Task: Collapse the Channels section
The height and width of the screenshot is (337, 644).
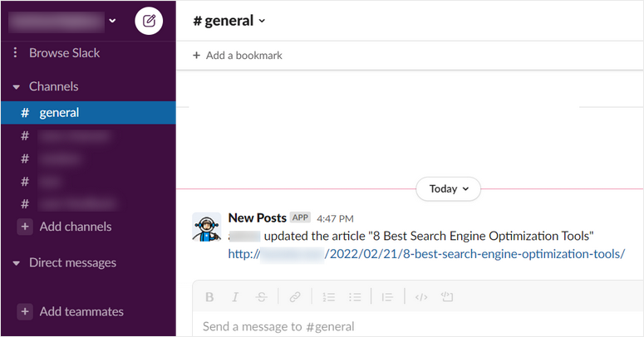Action: point(16,86)
